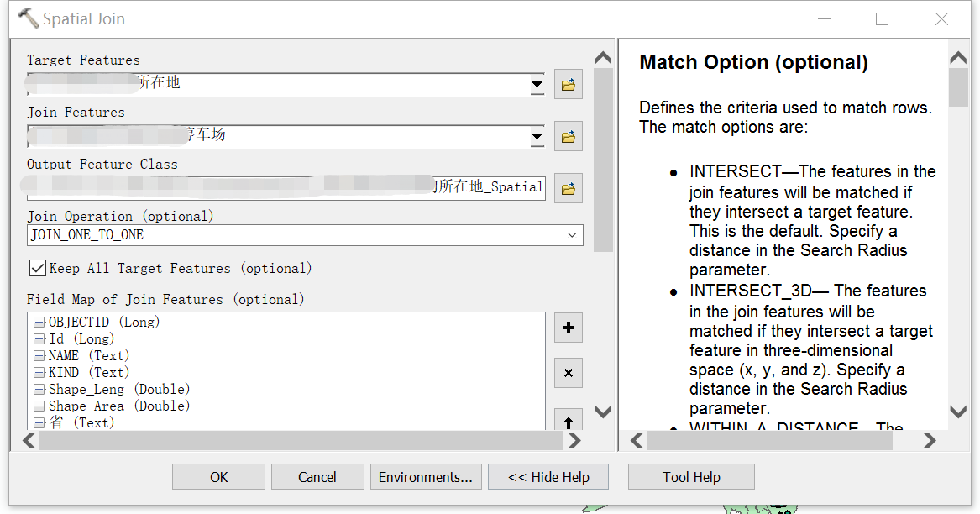The height and width of the screenshot is (514, 980).
Task: Click the Hide Help button
Action: click(548, 477)
